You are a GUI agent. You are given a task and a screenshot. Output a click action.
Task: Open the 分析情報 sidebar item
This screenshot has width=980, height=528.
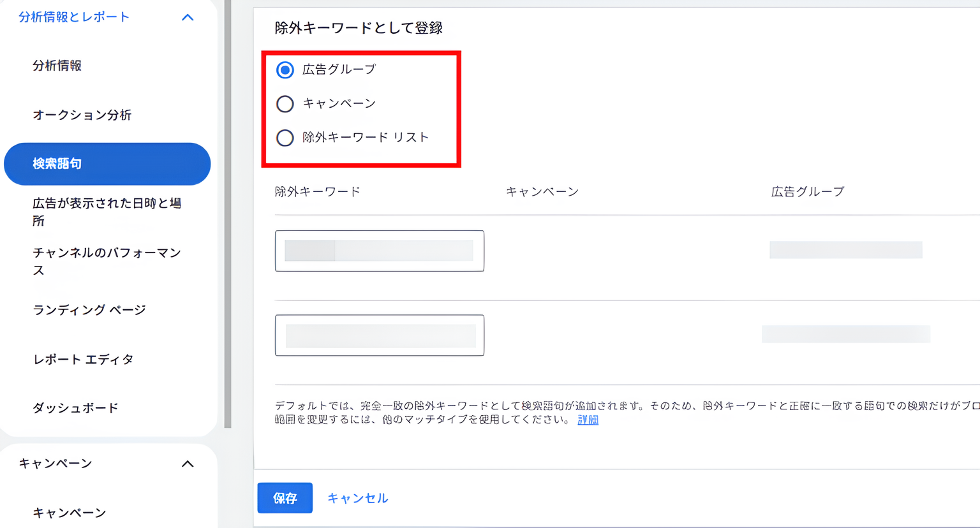pos(57,64)
